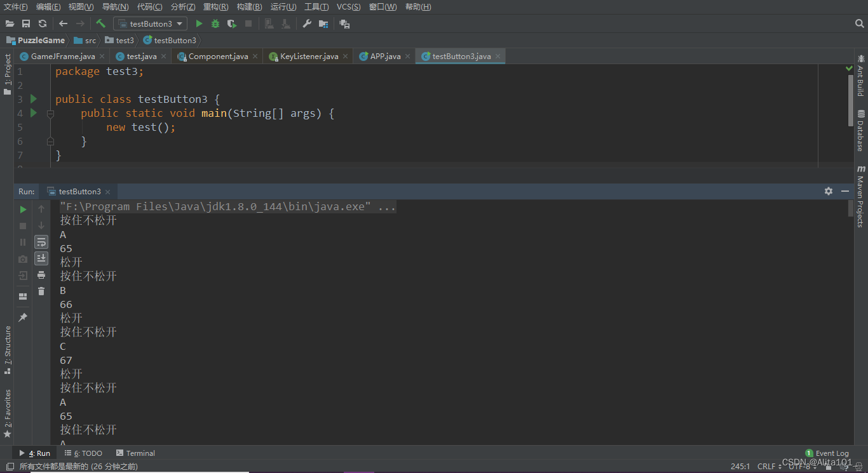
Task: Run with coverage shield icon
Action: pyautogui.click(x=232, y=23)
